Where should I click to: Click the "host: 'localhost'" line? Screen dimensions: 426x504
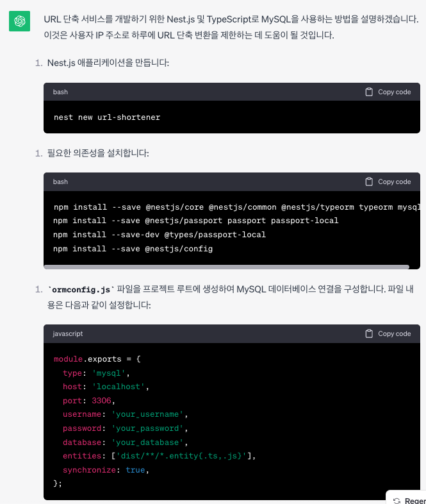(x=106, y=387)
